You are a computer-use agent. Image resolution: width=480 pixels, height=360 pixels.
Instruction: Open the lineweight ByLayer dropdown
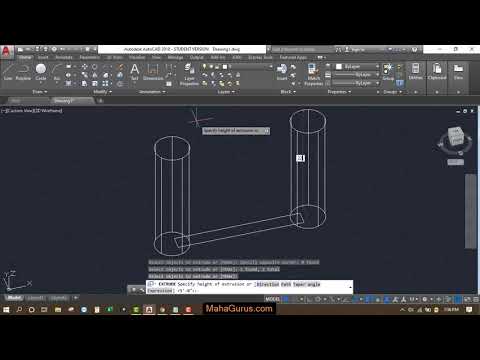click(x=357, y=75)
